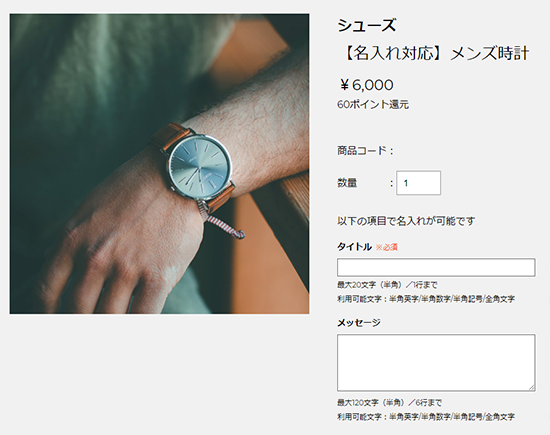Click the red ※必須 required marker
Viewport: 550px width, 435px height.
(387, 247)
